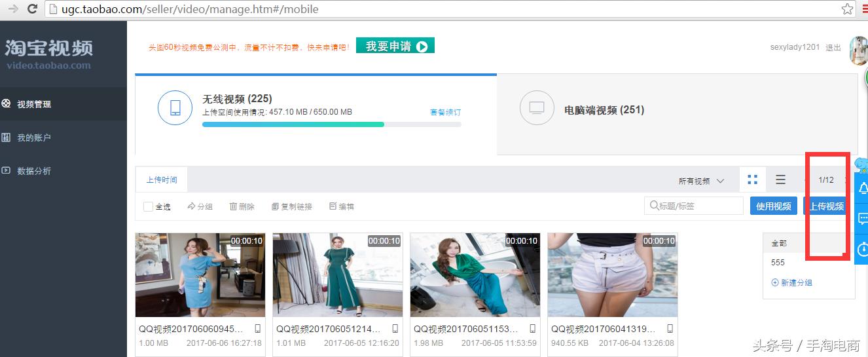
Task: Click upload date 2017-06-06 16:27:18
Action: pyautogui.click(x=224, y=343)
